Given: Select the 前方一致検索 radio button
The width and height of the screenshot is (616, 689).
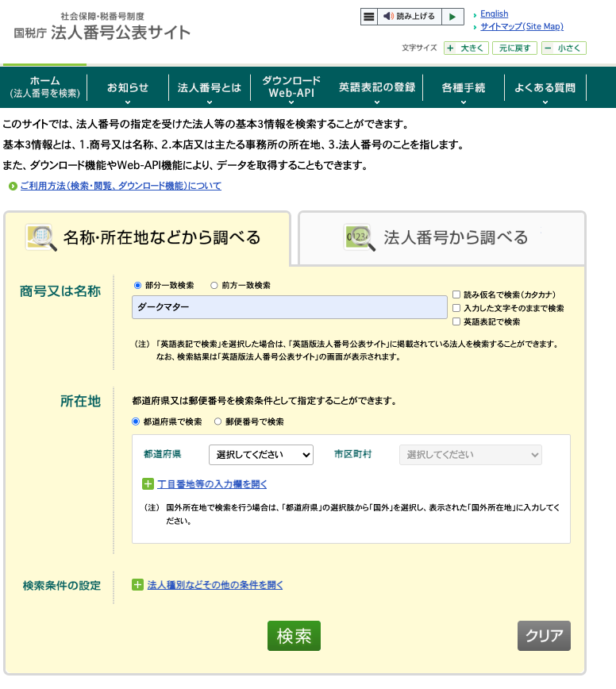Looking at the screenshot, I should [x=214, y=286].
